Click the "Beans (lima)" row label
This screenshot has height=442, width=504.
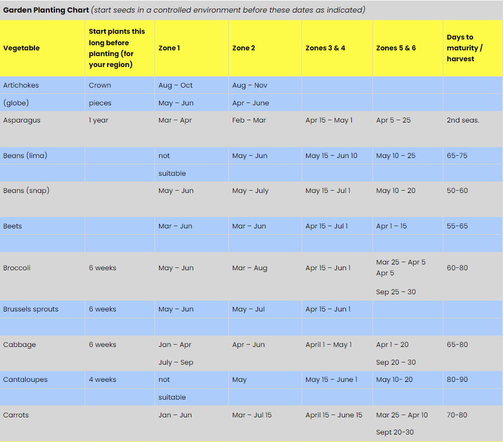tap(25, 156)
